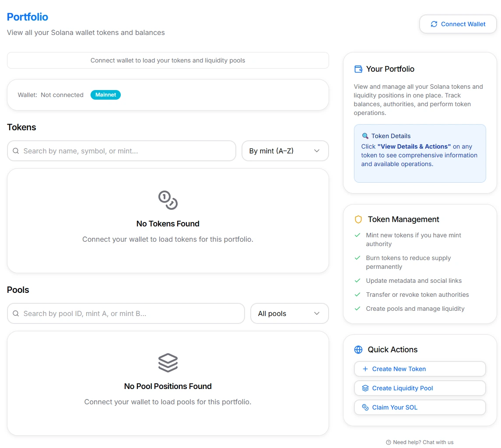Click the chevron on the pools filter selector
Viewport: 501px width, 448px height.
click(316, 313)
